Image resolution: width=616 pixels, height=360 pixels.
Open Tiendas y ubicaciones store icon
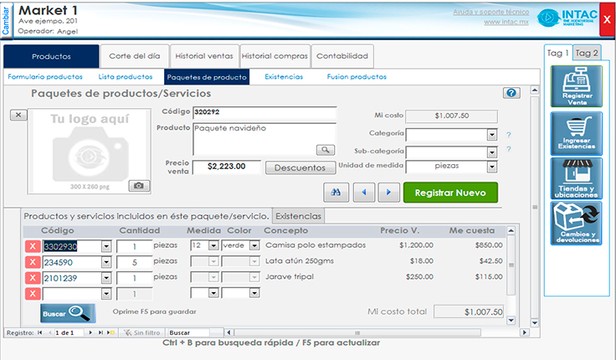click(576, 178)
